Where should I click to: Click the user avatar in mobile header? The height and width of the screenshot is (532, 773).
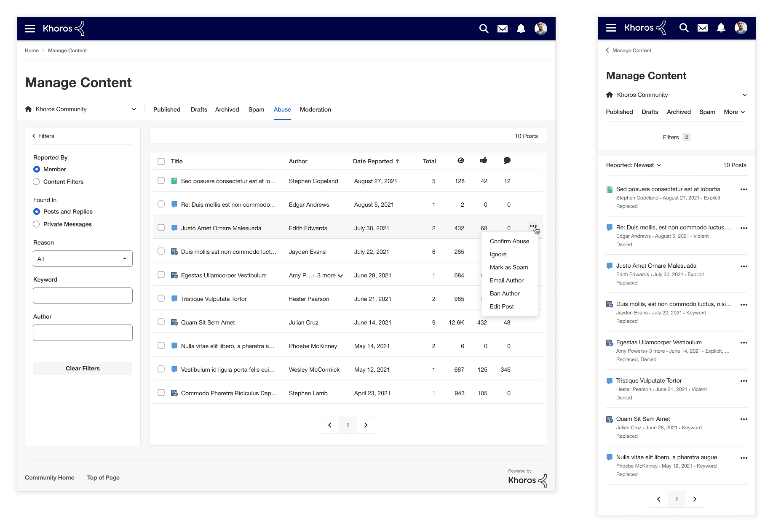coord(741,28)
